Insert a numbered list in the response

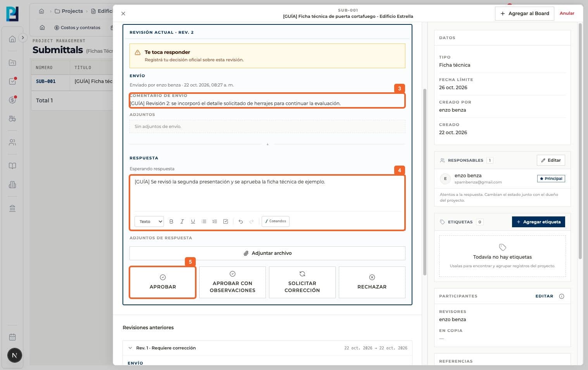coord(215,221)
